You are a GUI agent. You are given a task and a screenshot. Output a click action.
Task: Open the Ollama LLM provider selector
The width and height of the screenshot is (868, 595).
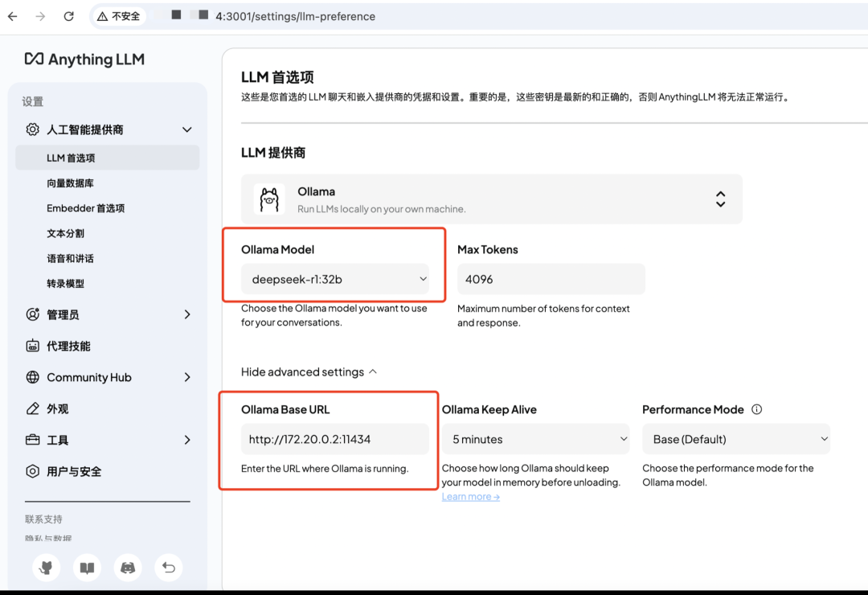(x=492, y=199)
